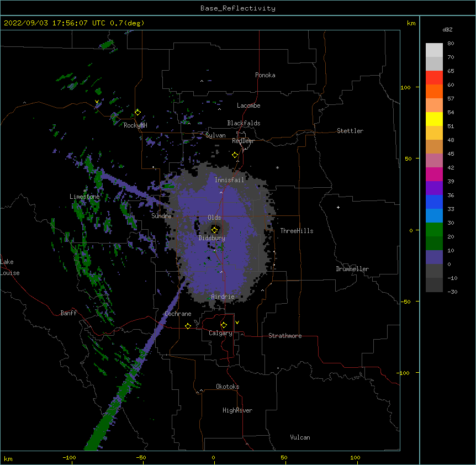476x465 pixels.
Task: Click the ThreeHills label
Action: click(297, 231)
